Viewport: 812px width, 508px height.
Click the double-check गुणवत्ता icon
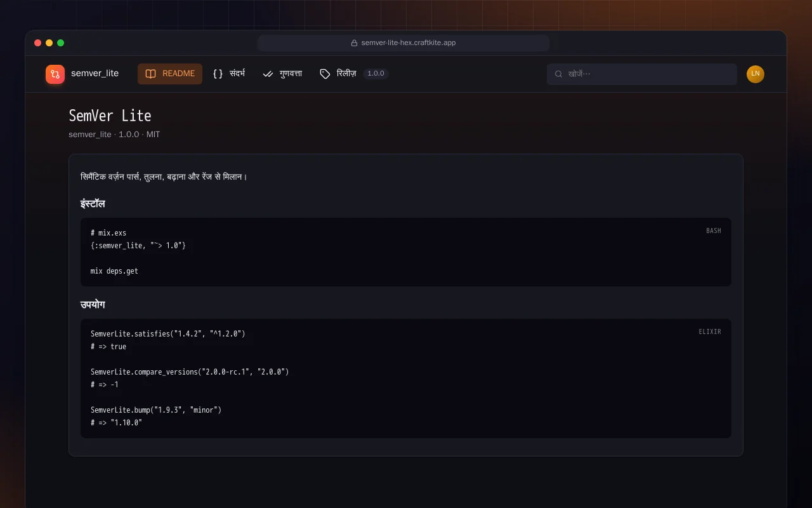click(268, 74)
